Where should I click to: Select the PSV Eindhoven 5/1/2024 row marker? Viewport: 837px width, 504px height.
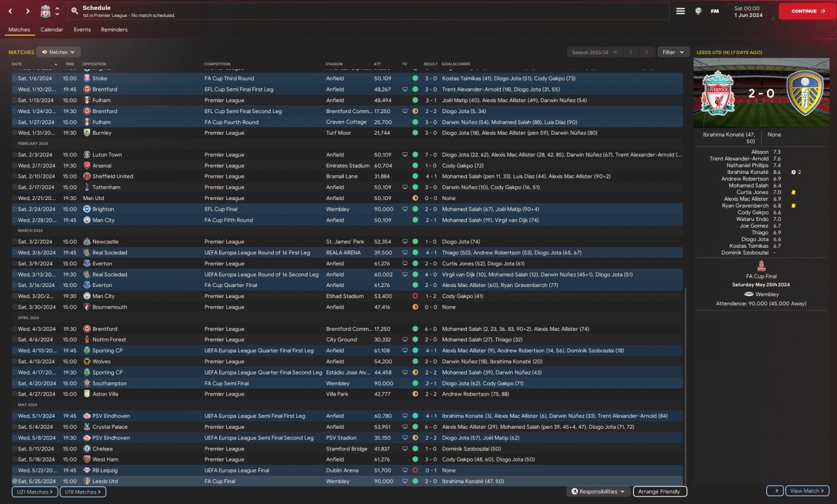click(14, 416)
